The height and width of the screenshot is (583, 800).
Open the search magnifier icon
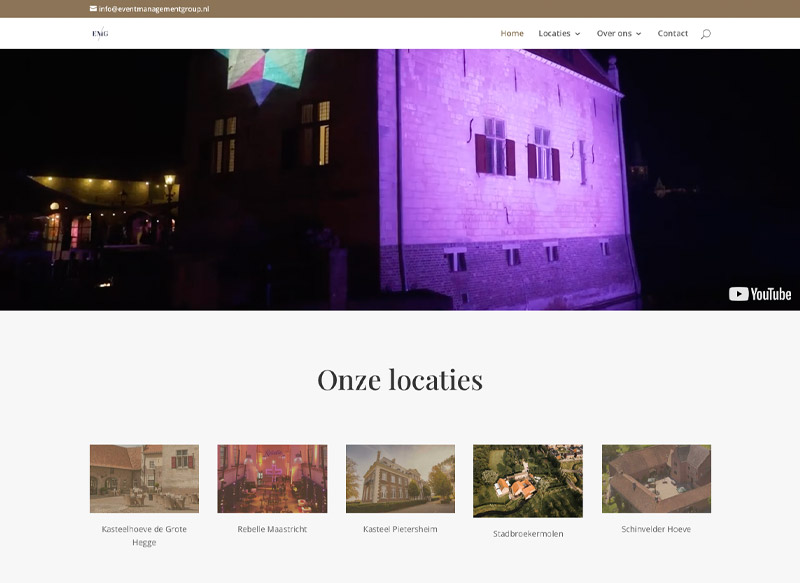pos(705,34)
